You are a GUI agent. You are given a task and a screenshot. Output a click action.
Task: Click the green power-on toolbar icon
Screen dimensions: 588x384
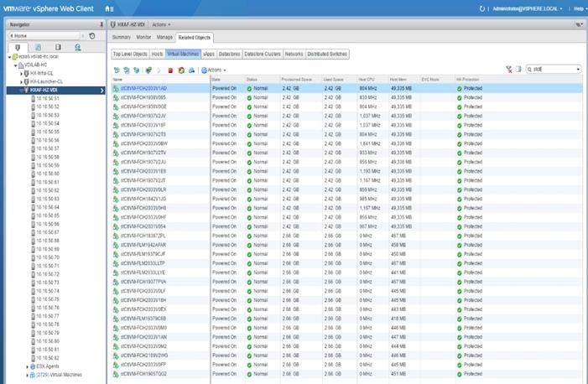[148, 70]
